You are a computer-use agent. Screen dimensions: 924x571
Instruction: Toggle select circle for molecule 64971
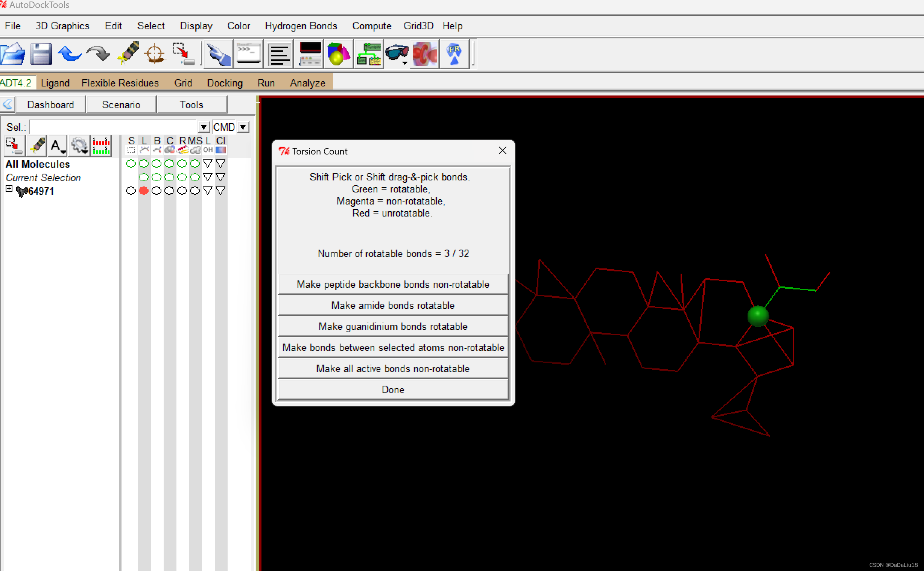click(131, 191)
